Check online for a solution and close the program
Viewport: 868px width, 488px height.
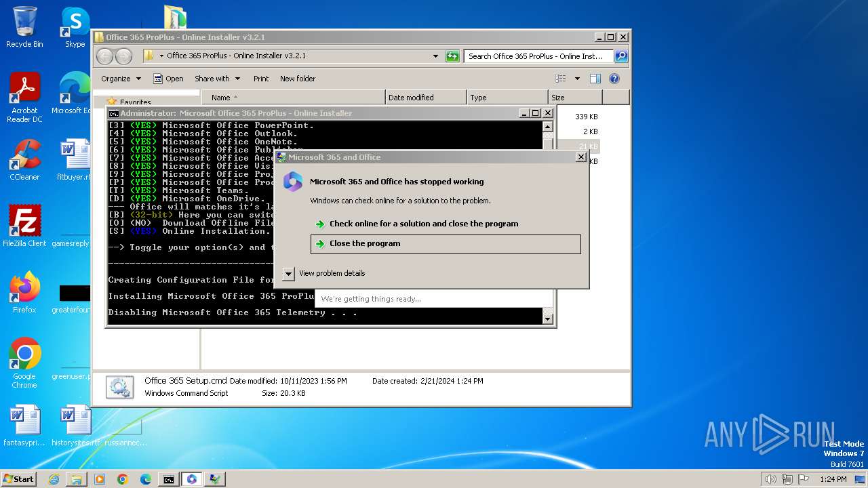tap(423, 224)
